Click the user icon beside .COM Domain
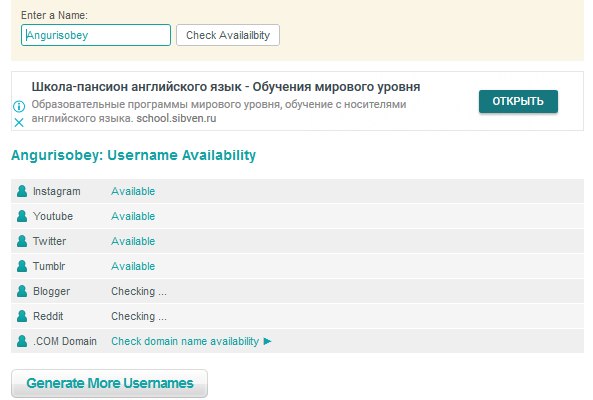593x400 pixels. click(22, 341)
